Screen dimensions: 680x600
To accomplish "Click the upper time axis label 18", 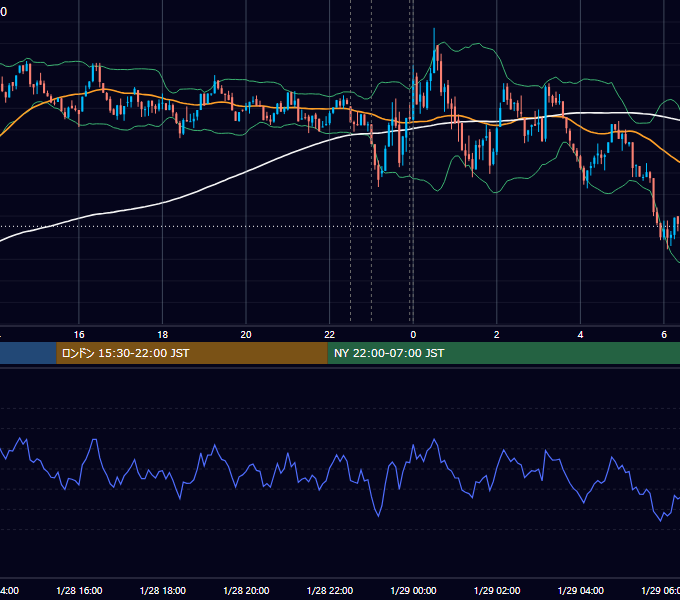I will pyautogui.click(x=163, y=335).
